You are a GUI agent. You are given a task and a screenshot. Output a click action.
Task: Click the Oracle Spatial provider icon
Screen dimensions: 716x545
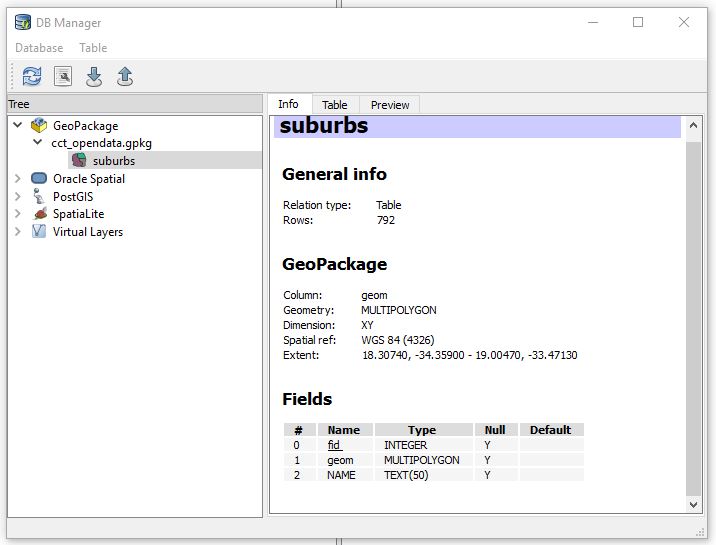(x=39, y=178)
